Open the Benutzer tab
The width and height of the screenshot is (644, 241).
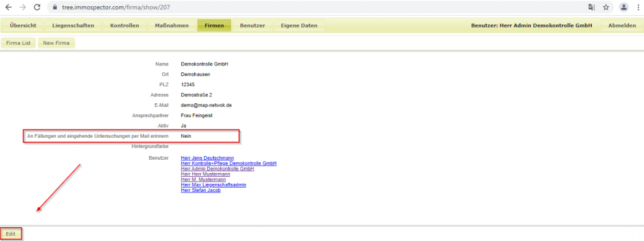(252, 26)
